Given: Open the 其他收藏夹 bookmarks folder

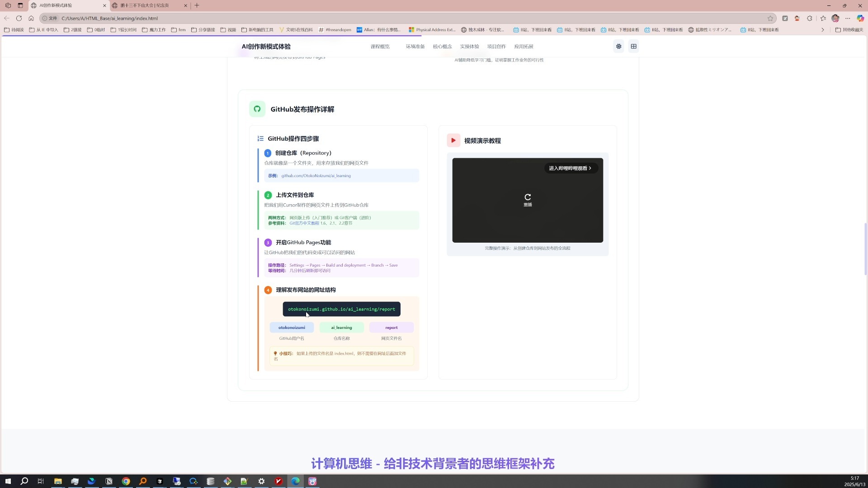Looking at the screenshot, I should point(849,30).
